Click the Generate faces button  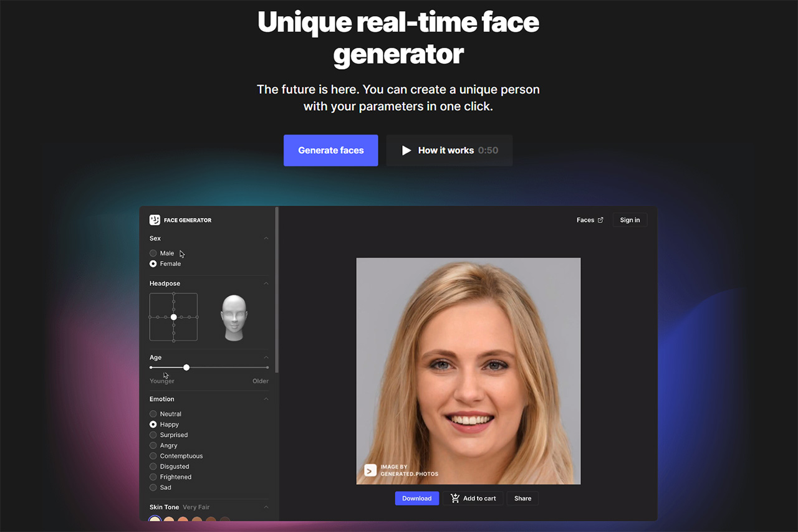pos(330,150)
